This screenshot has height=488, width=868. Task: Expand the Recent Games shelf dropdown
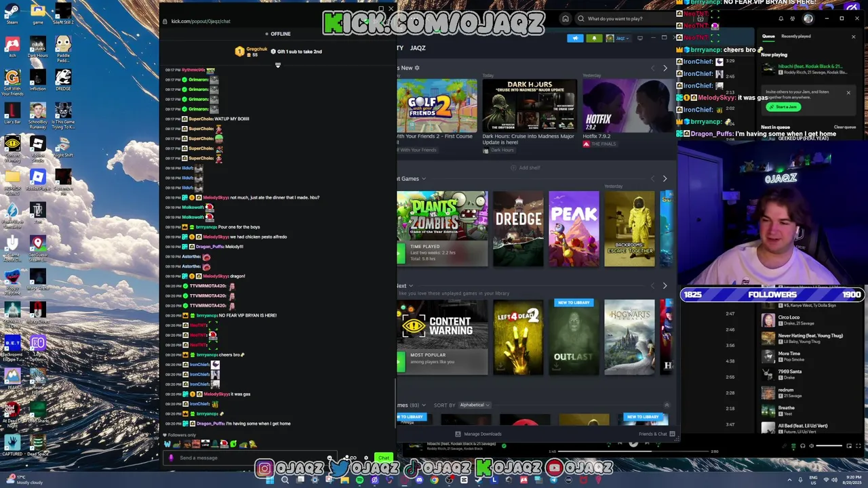[424, 179]
